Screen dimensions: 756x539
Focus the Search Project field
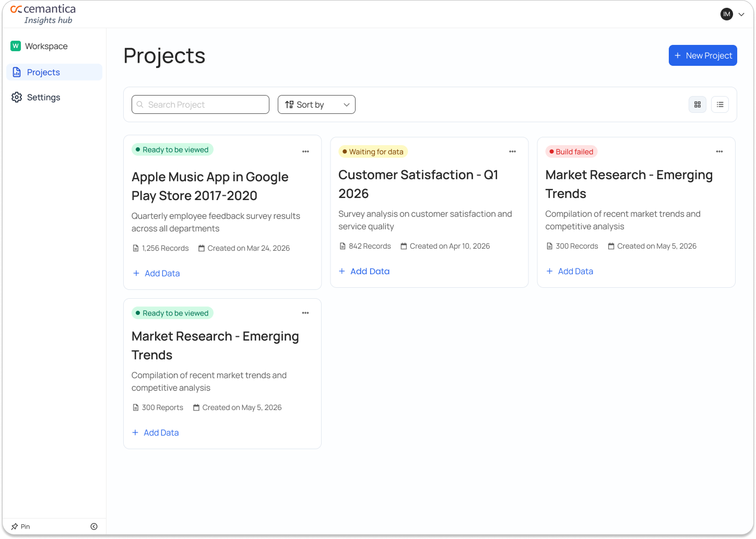[x=200, y=104]
